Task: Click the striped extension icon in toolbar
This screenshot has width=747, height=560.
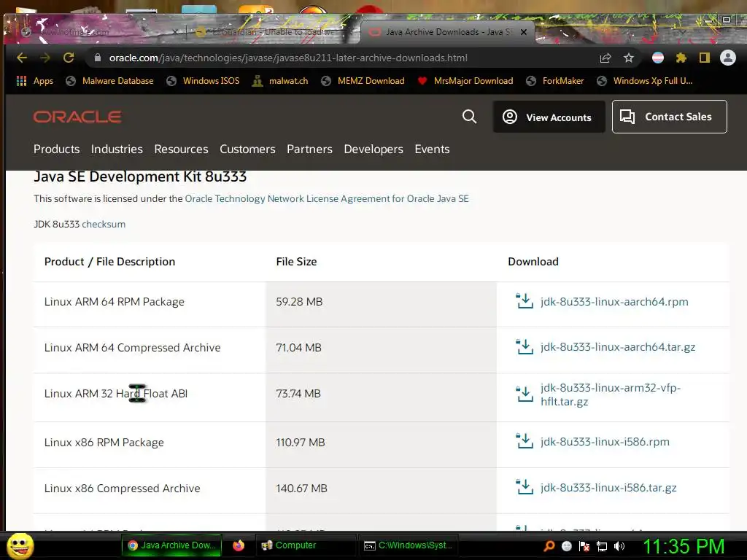Action: (658, 58)
